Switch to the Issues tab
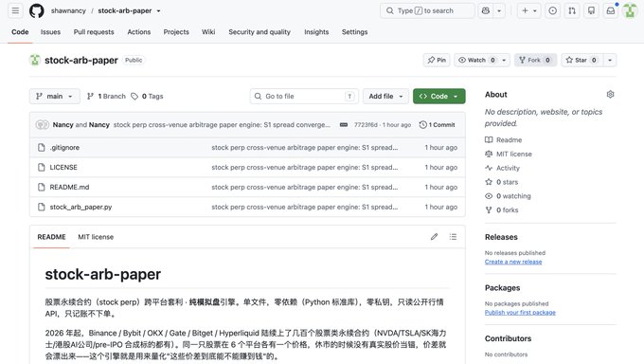This screenshot has height=364, width=644. [x=50, y=31]
